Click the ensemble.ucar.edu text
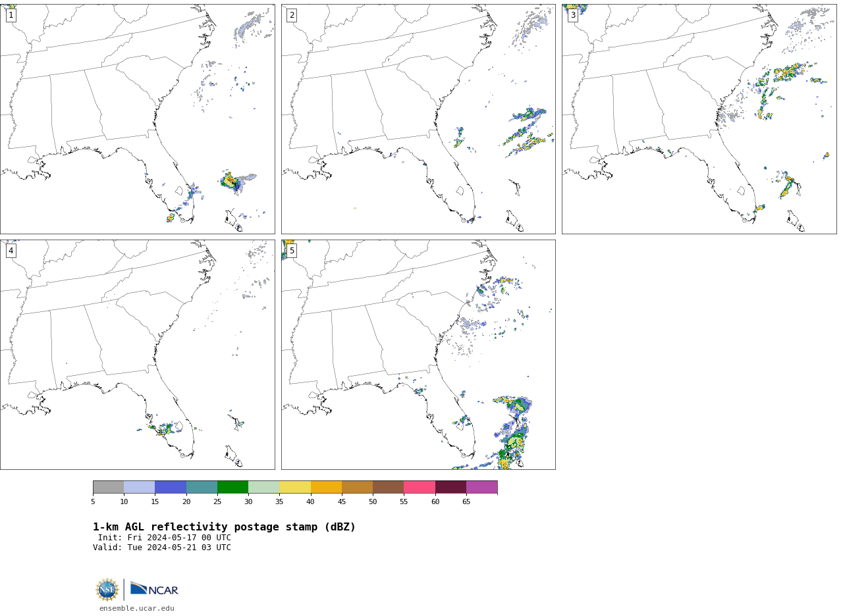 [137, 608]
